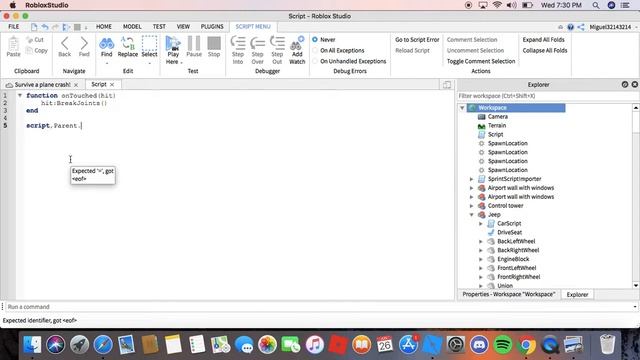Image resolution: width=640 pixels, height=360 pixels.
Task: Click the Stop test icon
Action: (214, 43)
